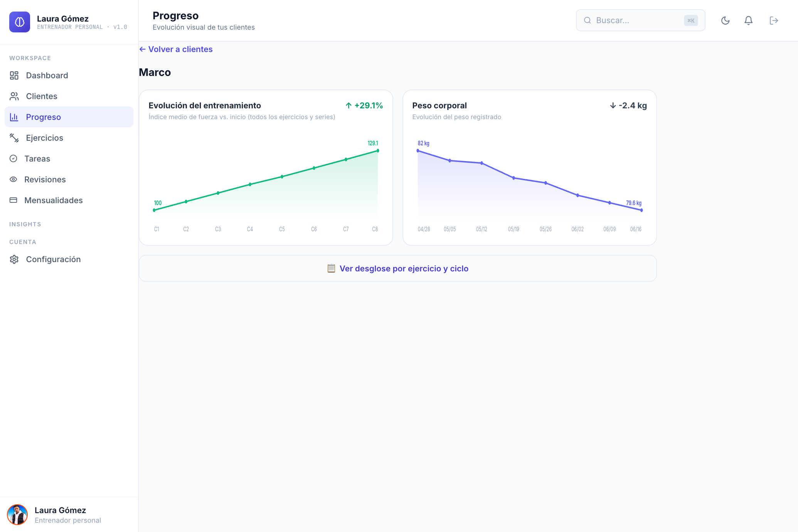This screenshot has width=798, height=532.
Task: Open the Dashboard menu item
Action: point(69,76)
